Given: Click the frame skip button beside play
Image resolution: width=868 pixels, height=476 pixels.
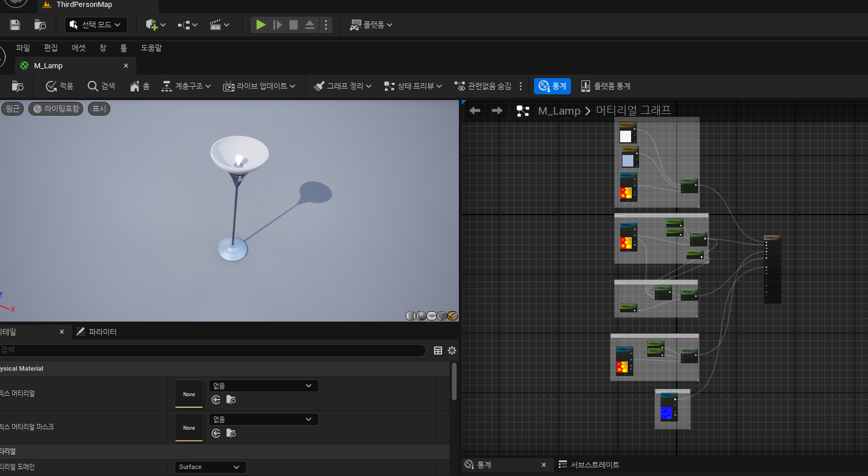Looking at the screenshot, I should tap(277, 25).
